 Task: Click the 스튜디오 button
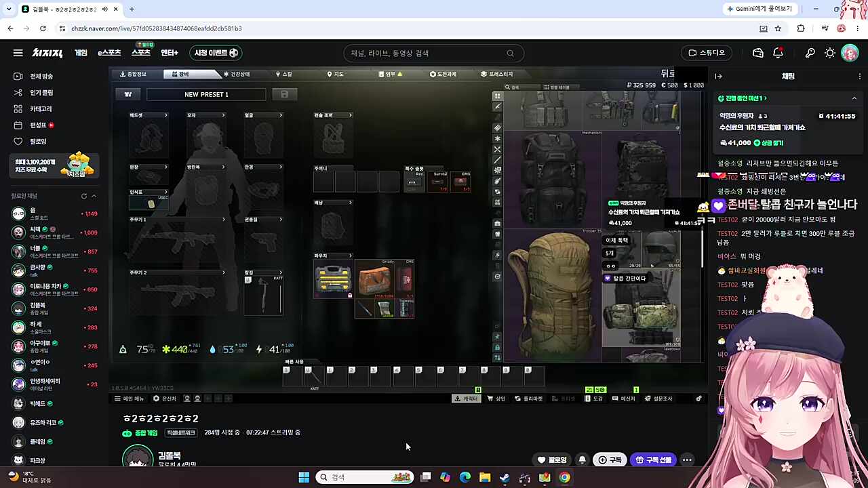(x=707, y=53)
